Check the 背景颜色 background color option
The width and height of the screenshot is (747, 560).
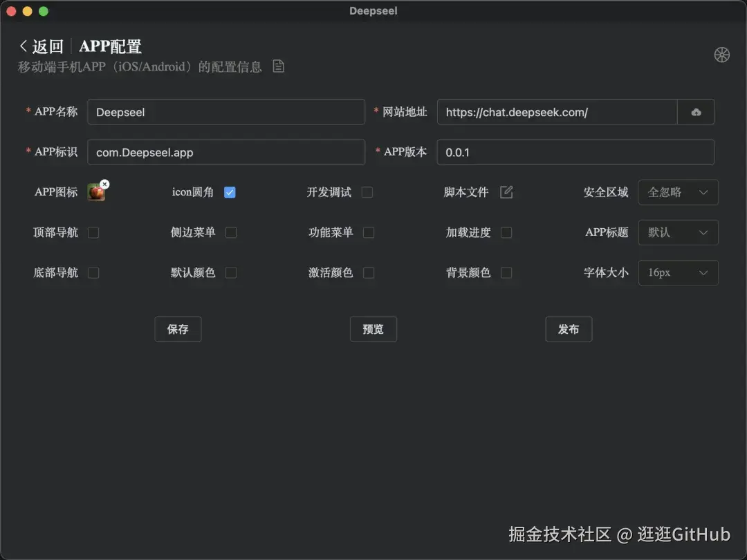(x=506, y=272)
